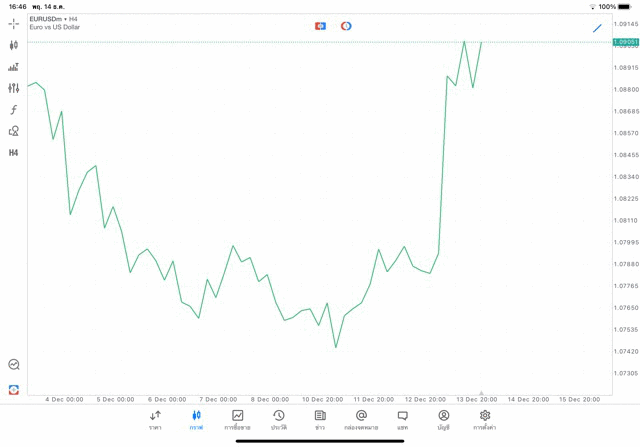
Task: Tap the current price label 1.09051
Action: (x=626, y=42)
